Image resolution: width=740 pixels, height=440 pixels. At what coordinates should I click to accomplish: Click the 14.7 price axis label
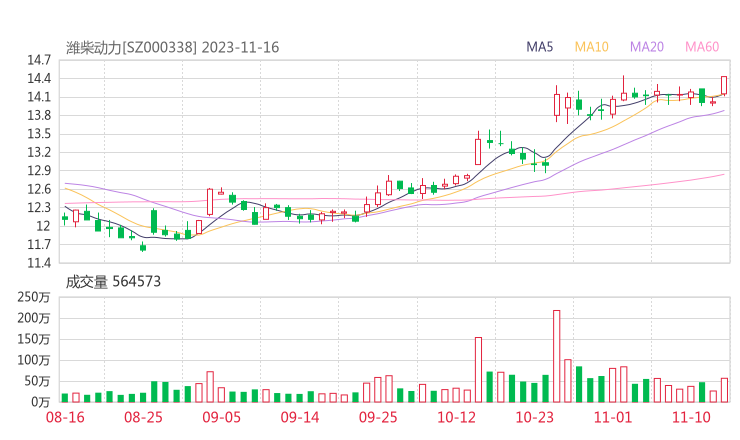point(39,60)
